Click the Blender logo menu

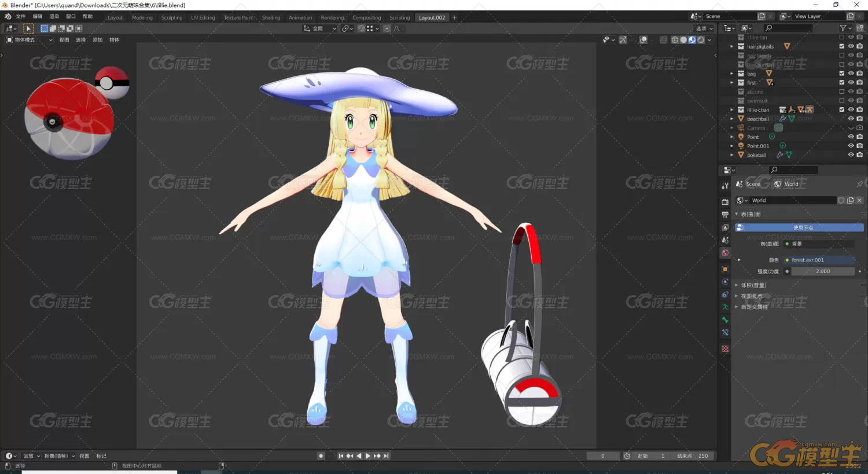(x=8, y=17)
